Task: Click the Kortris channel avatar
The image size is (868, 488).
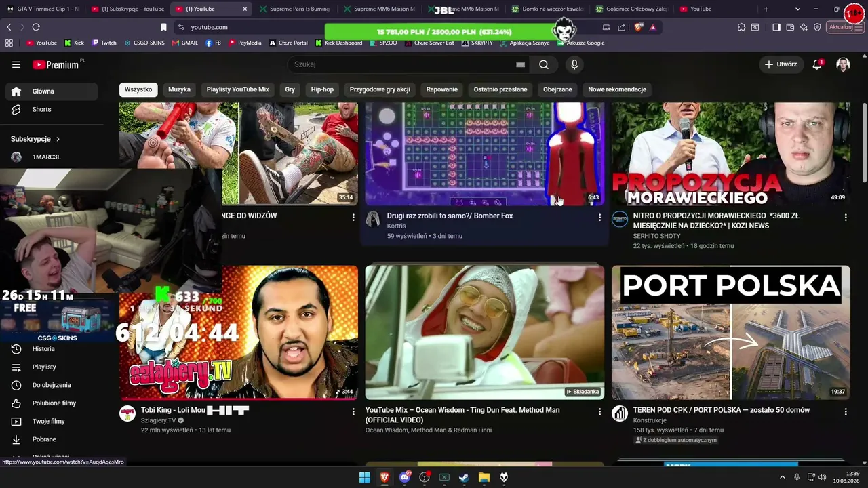Action: [x=373, y=219]
